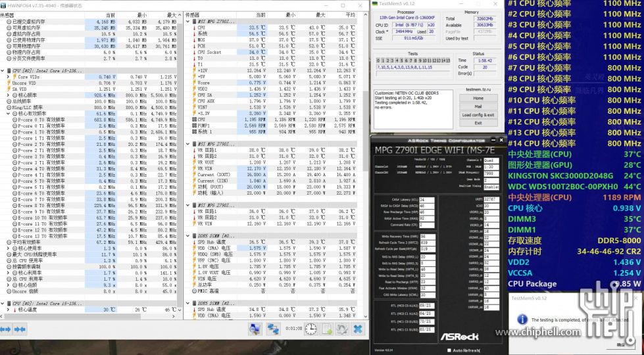Click thermometer icon beside PCH row
Viewport: 644px width, 355px height.
pyautogui.click(x=194, y=46)
